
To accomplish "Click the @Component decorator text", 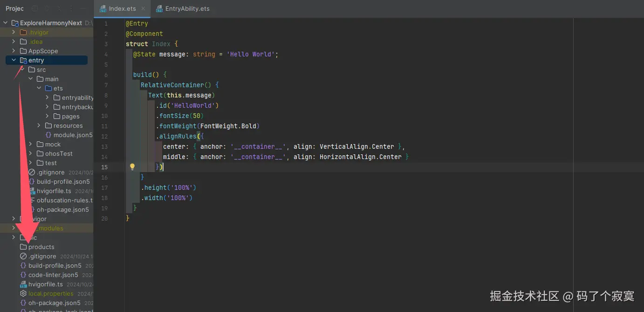I will pyautogui.click(x=144, y=34).
